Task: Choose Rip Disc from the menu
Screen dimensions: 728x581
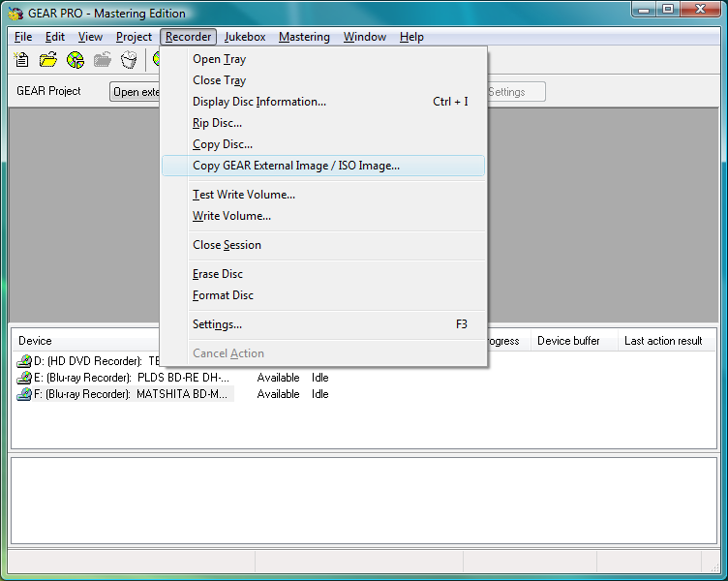Action: click(217, 123)
